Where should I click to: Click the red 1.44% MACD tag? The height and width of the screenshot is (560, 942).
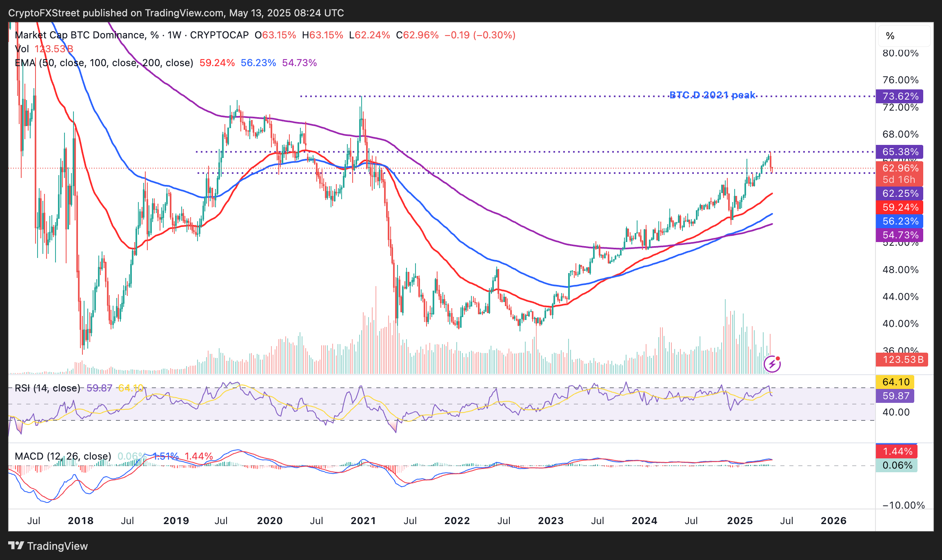pyautogui.click(x=897, y=451)
